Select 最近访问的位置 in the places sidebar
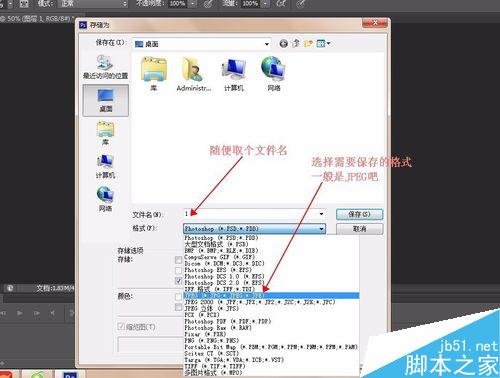 (x=105, y=67)
